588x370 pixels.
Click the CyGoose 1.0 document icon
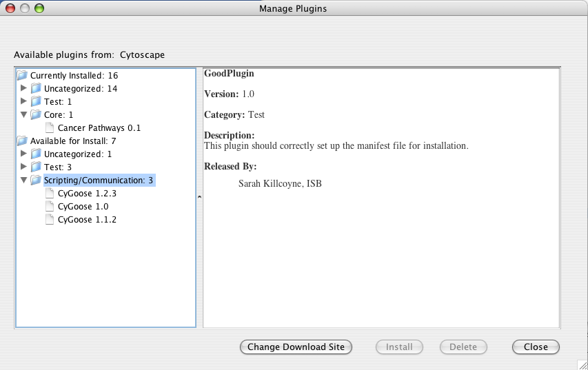tap(50, 207)
